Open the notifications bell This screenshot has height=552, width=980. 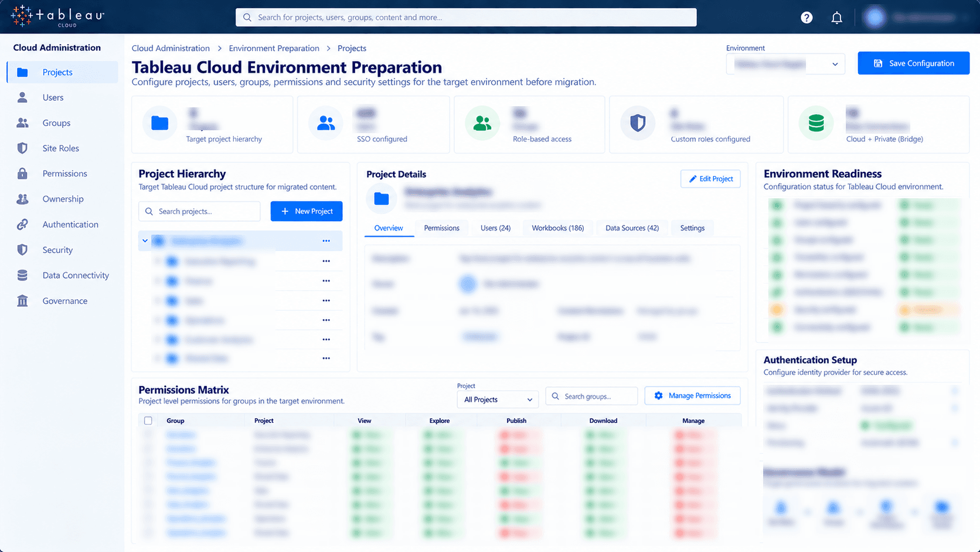[x=836, y=18]
